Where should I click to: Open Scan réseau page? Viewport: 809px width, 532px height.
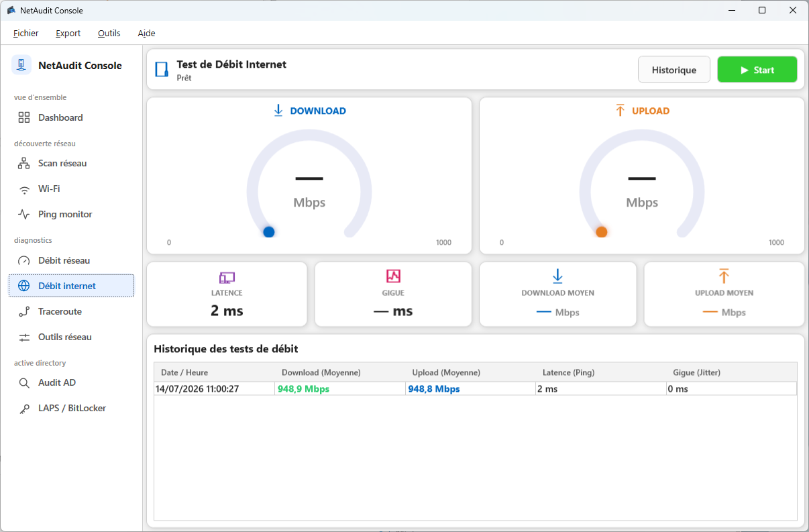point(71,163)
